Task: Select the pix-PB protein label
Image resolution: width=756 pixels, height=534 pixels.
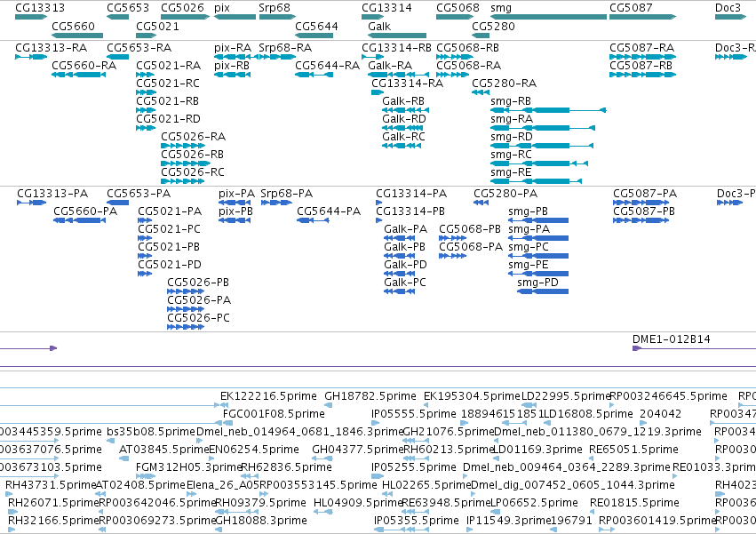Action: click(x=235, y=211)
